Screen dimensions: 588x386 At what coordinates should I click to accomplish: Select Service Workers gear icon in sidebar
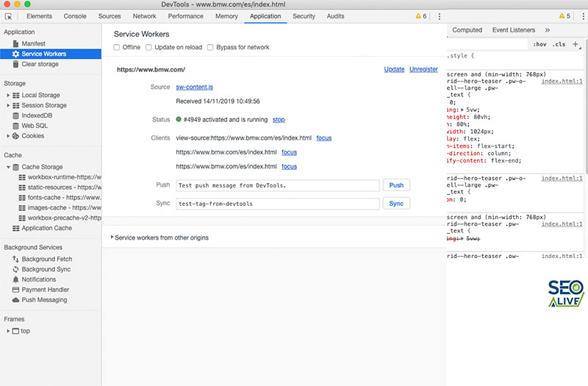15,54
